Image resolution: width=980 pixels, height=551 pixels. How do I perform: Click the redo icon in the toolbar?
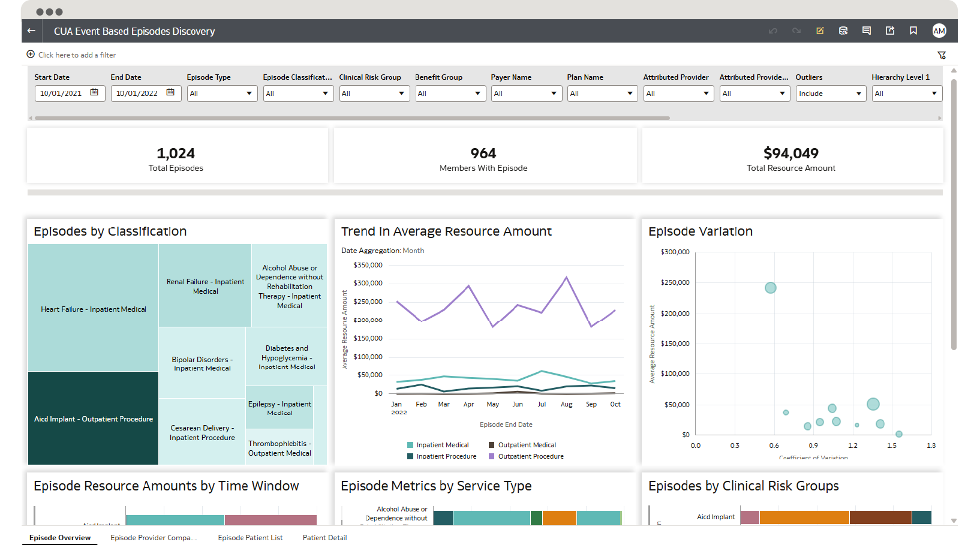pyautogui.click(x=796, y=31)
